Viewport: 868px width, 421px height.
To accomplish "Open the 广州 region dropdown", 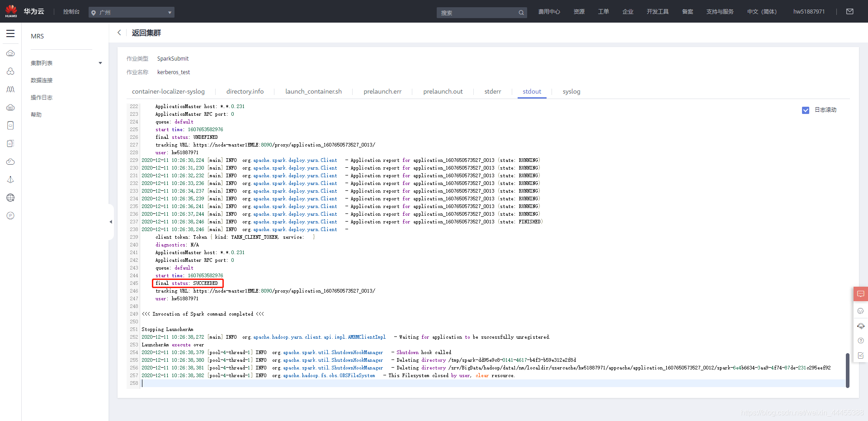I will click(x=132, y=13).
